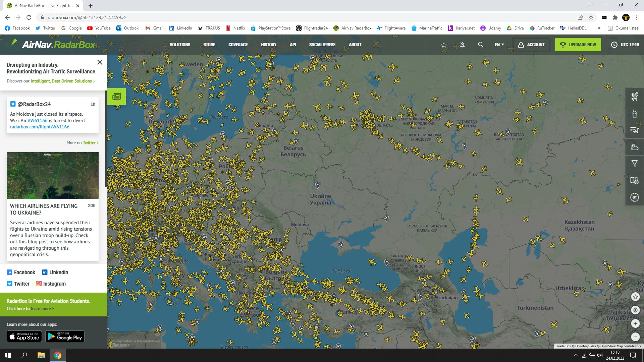Expand hidden bookmarks chevron
Screen dimensions: 644x362
[x=599, y=28]
